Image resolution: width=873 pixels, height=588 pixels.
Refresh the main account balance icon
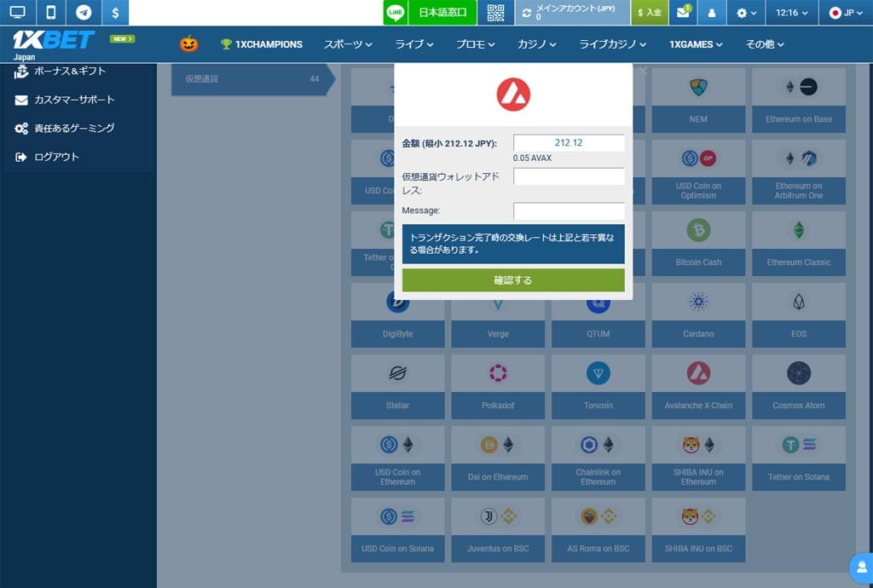527,12
